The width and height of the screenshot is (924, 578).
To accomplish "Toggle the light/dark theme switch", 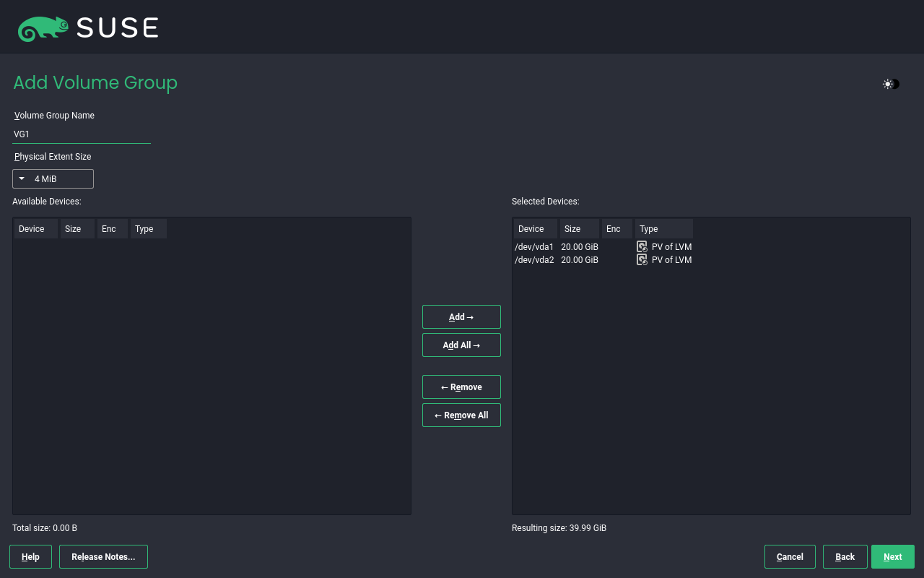I will [891, 84].
